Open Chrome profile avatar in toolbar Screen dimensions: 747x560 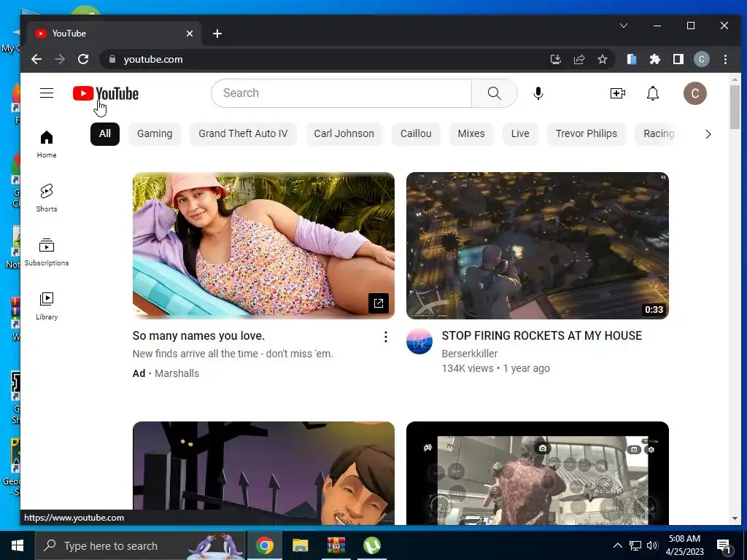pos(701,59)
